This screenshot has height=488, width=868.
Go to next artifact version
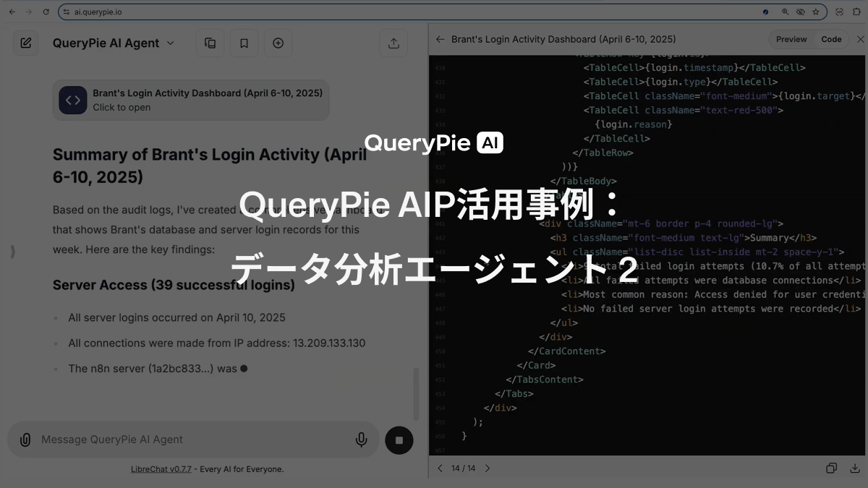[x=487, y=468]
